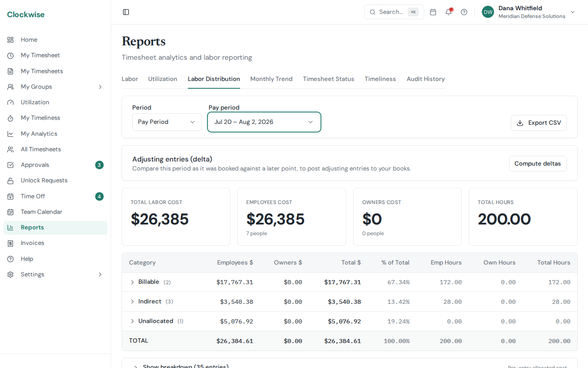Open the Timesheet Status tab
Screen dimensions: 588x368
pos(329,79)
